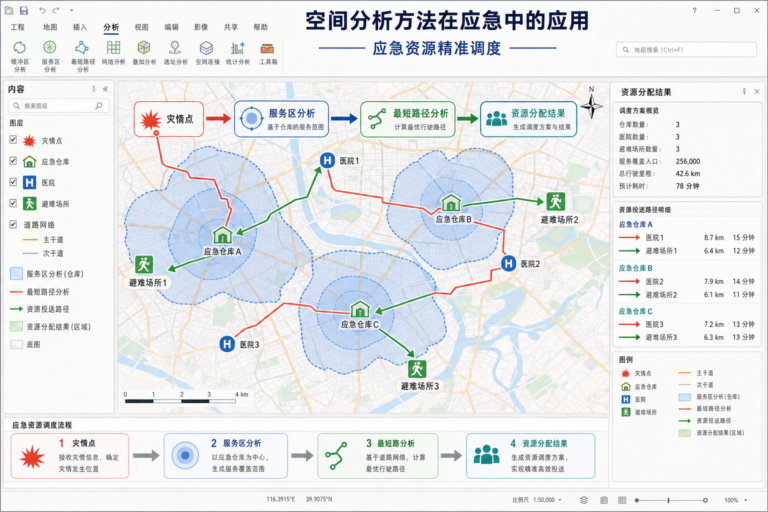The width and height of the screenshot is (768, 512).
Task: Run the 最短路径分析 shortest path tool
Action: point(82,56)
